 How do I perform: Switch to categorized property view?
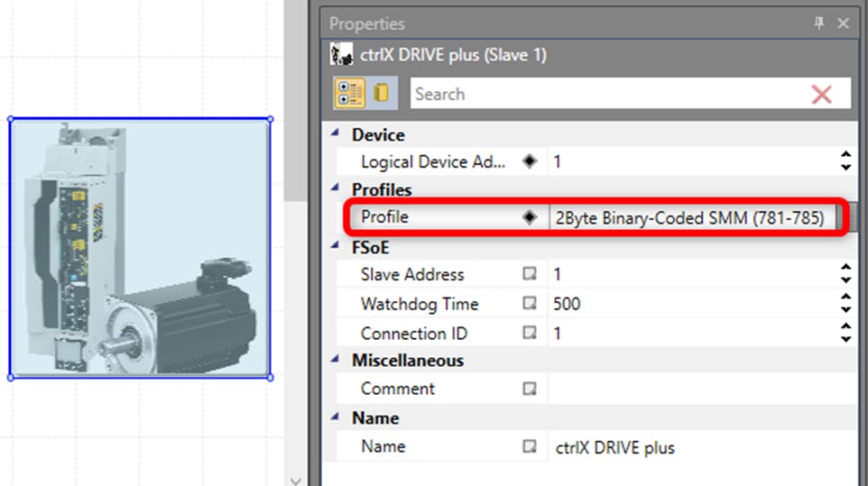[x=349, y=94]
